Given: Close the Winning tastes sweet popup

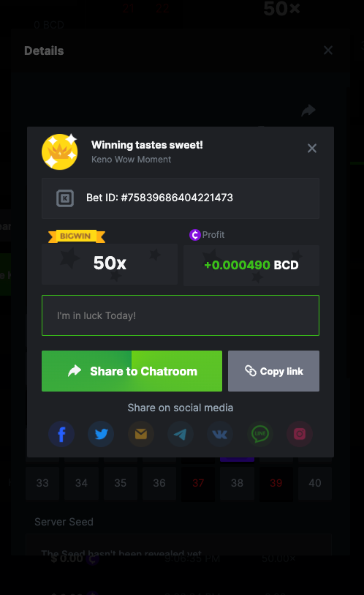Looking at the screenshot, I should pos(312,148).
